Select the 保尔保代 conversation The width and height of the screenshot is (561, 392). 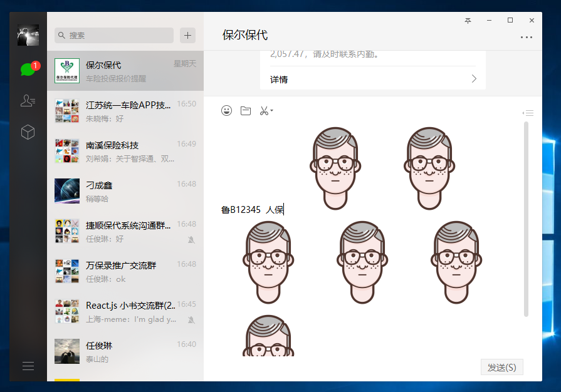125,71
